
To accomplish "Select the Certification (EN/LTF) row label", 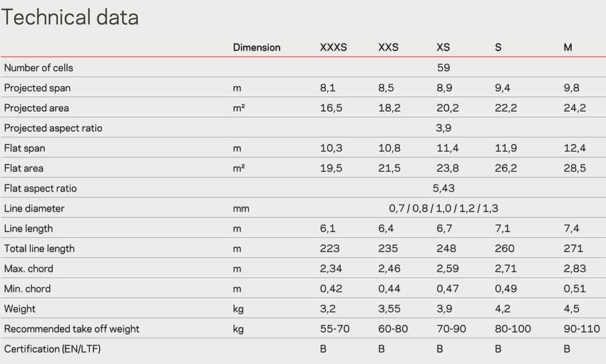I will [x=52, y=349].
